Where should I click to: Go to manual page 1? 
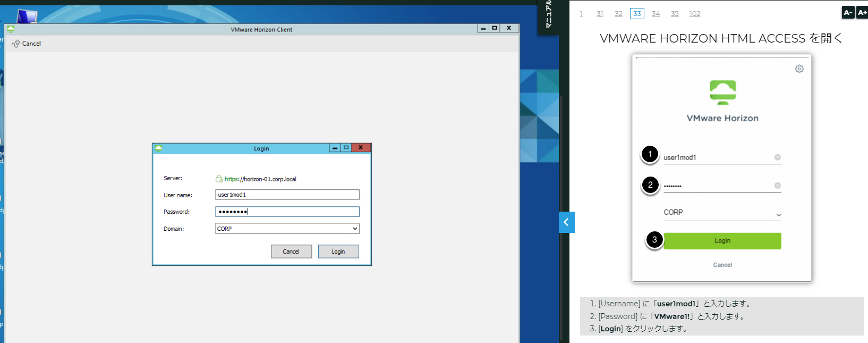point(581,14)
